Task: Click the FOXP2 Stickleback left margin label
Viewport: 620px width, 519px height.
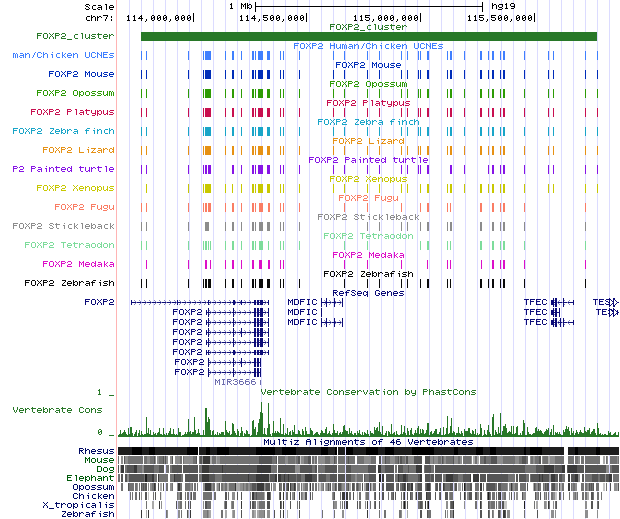Action: (63, 226)
